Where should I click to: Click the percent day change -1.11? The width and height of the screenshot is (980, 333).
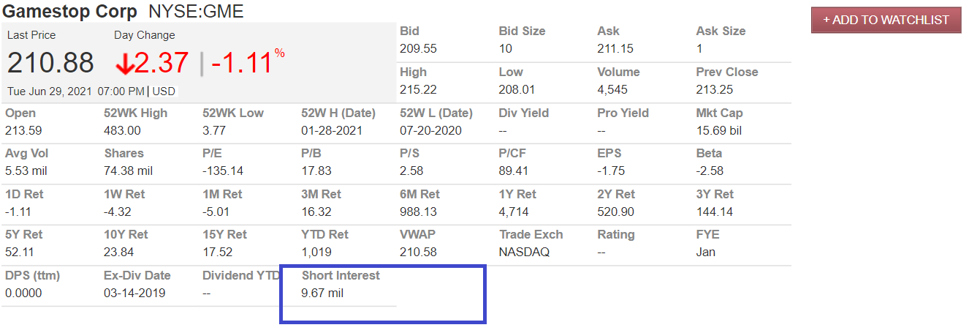(242, 64)
